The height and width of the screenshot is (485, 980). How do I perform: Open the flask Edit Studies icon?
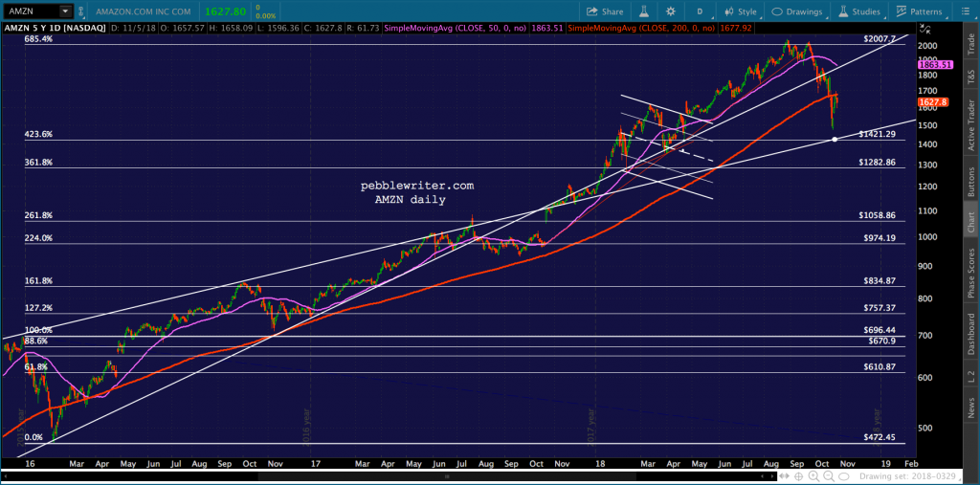coord(644,11)
